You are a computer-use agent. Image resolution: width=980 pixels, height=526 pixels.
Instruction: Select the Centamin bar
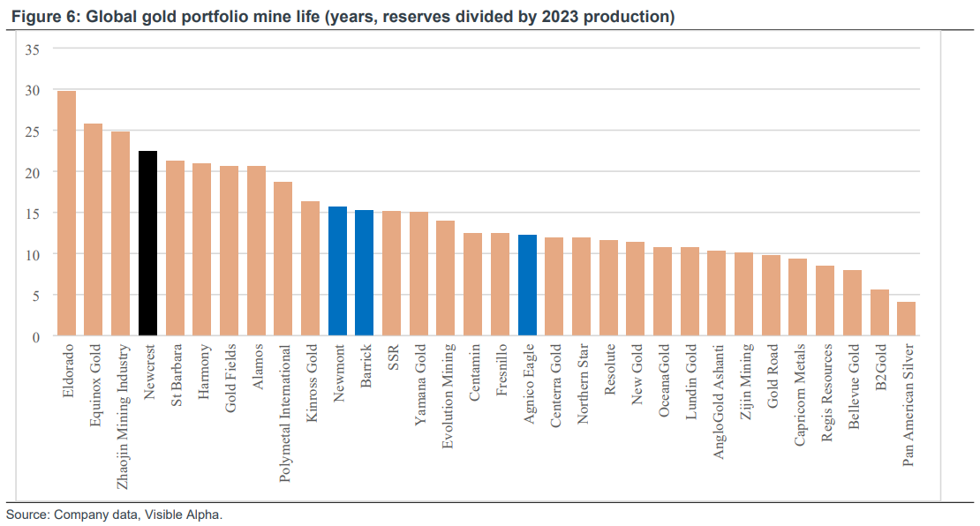(474, 285)
